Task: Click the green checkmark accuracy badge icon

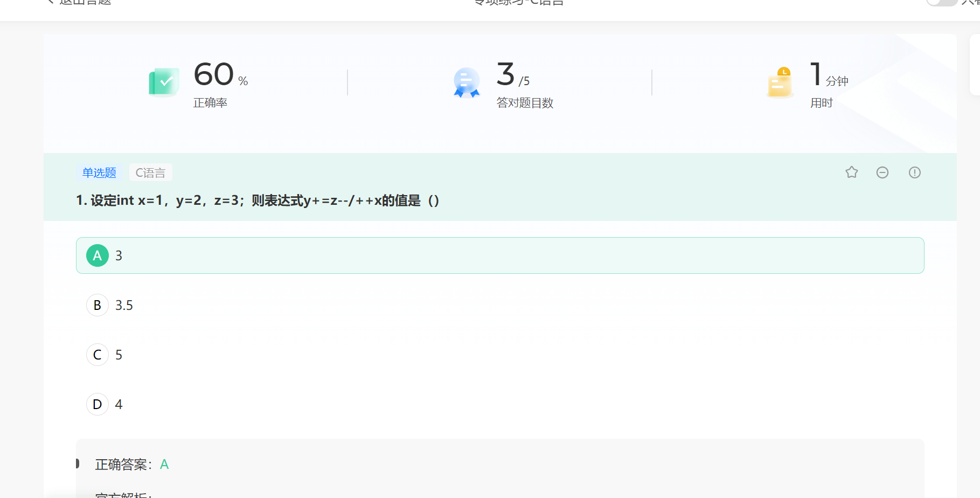Action: (x=163, y=81)
